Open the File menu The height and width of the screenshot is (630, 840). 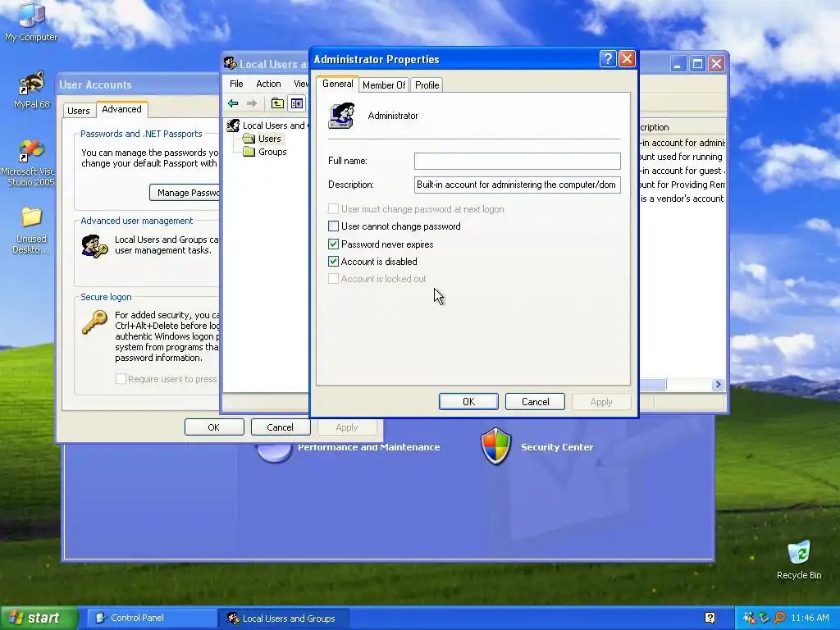point(236,84)
